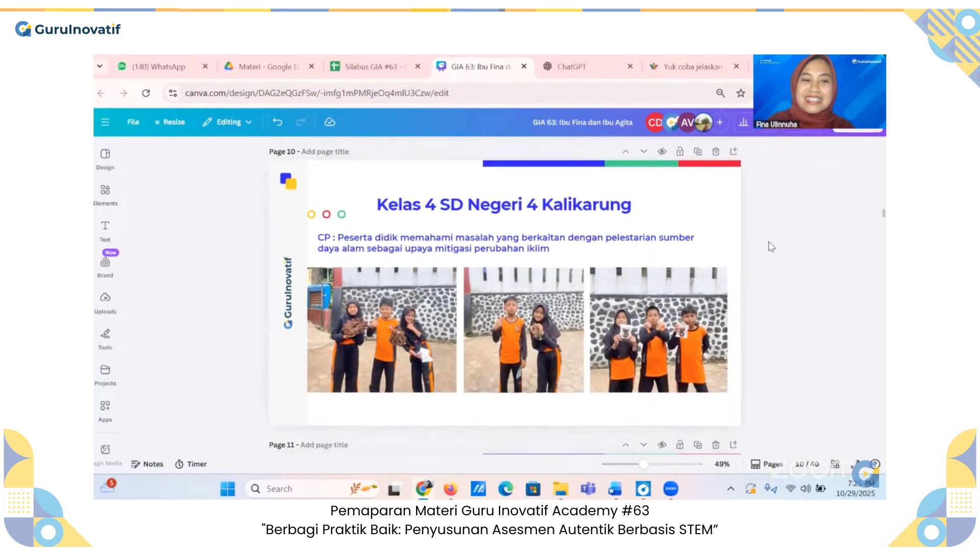Start the Timer
Viewport: 980px width, 551px height.
[190, 464]
